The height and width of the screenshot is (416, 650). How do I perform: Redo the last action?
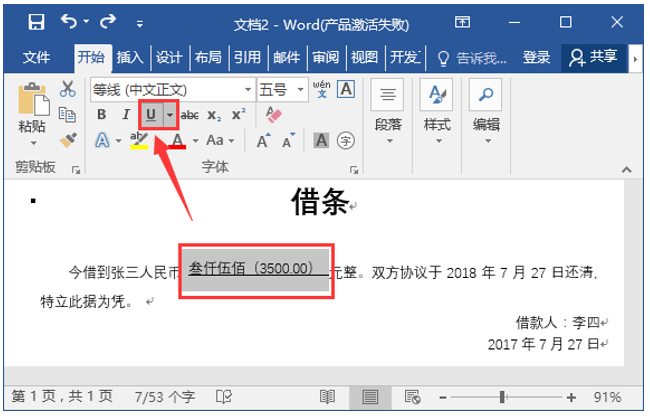pyautogui.click(x=108, y=21)
